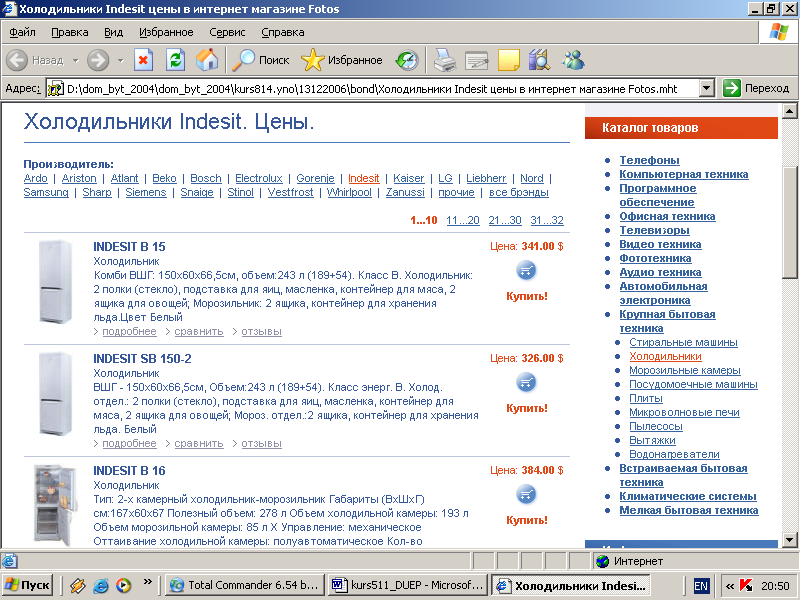Screen dimensions: 800x600
Task: Open Search with magnifier icon
Action: tap(260, 60)
